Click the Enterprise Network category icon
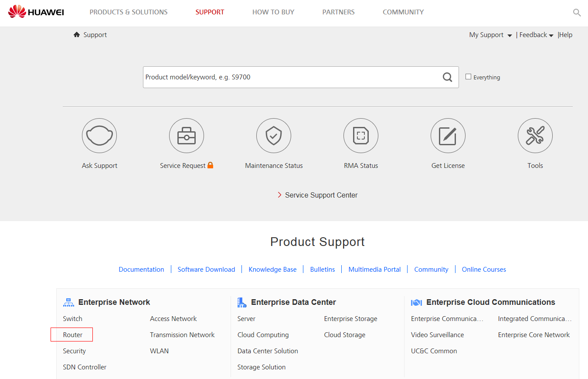Image resolution: width=588 pixels, height=379 pixels. pyautogui.click(x=68, y=302)
